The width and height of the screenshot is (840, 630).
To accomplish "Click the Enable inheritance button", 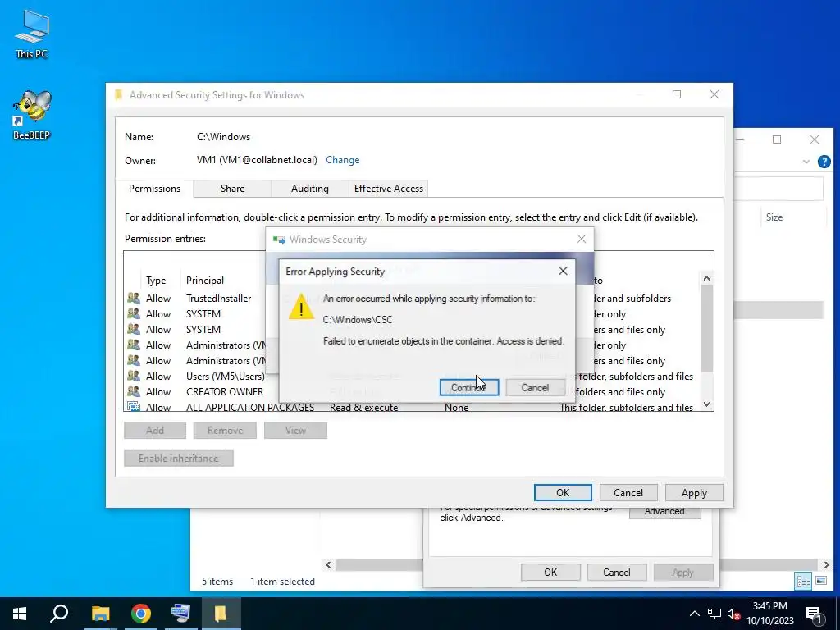I will click(178, 458).
